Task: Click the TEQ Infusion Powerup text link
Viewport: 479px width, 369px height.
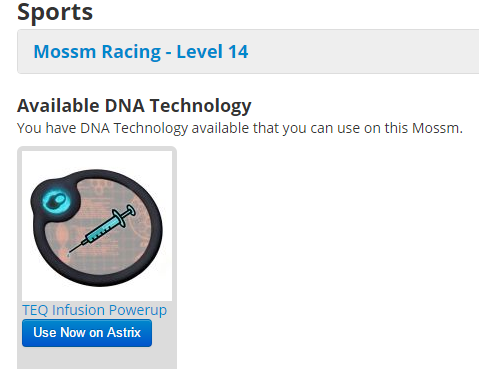Action: [x=95, y=310]
